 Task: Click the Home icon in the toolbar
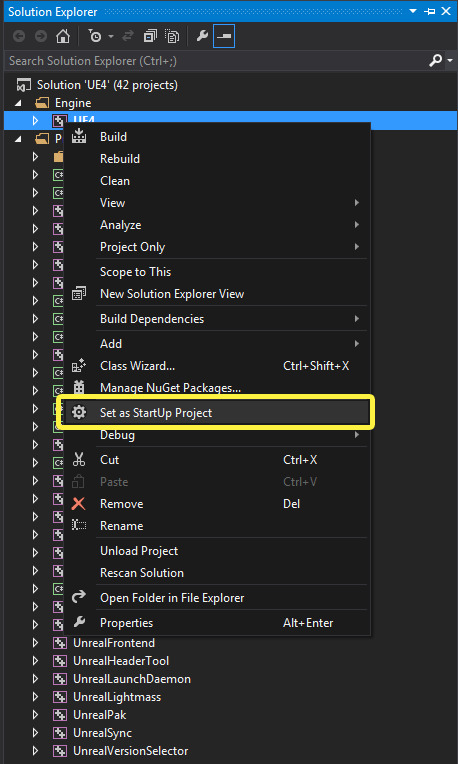pyautogui.click(x=62, y=37)
